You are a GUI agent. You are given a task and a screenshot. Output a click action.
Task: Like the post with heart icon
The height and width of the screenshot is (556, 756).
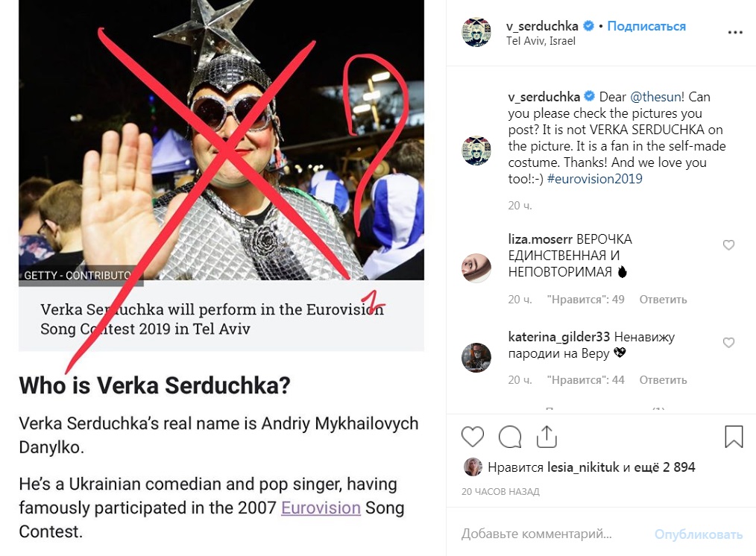point(473,437)
